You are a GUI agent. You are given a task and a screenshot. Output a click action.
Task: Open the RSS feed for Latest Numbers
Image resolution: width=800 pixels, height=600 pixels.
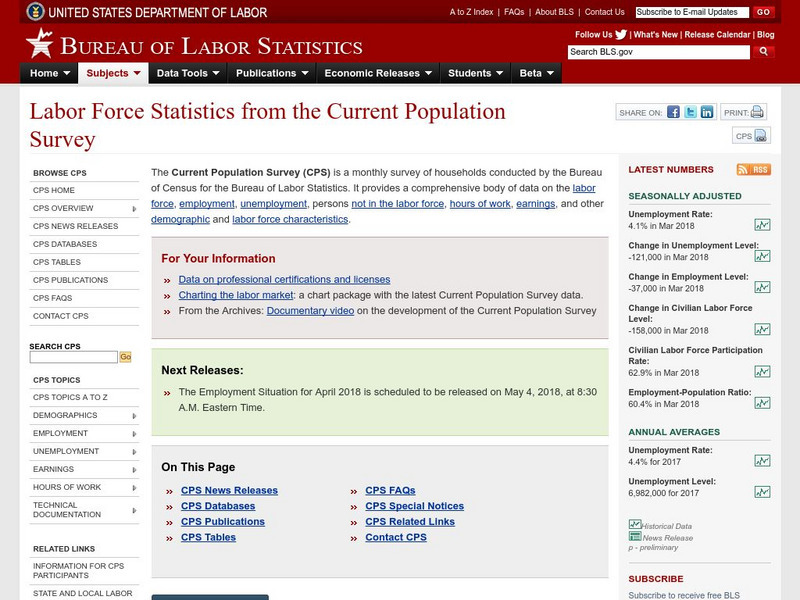[x=754, y=169]
